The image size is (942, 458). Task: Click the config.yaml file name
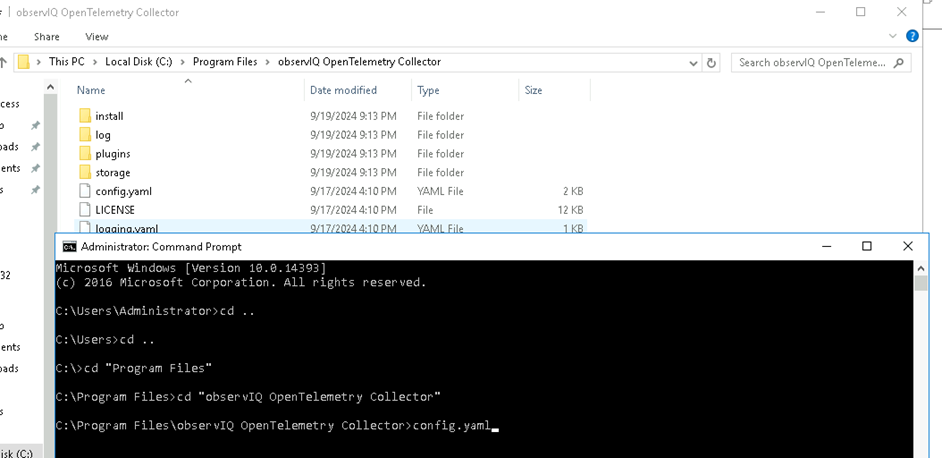pyautogui.click(x=123, y=191)
